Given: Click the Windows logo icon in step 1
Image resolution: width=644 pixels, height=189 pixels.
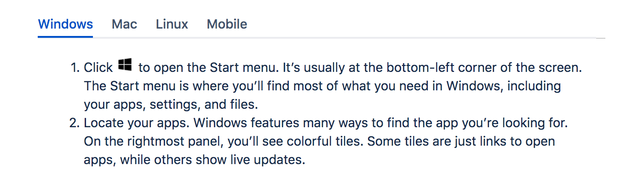Looking at the screenshot, I should 125,65.
